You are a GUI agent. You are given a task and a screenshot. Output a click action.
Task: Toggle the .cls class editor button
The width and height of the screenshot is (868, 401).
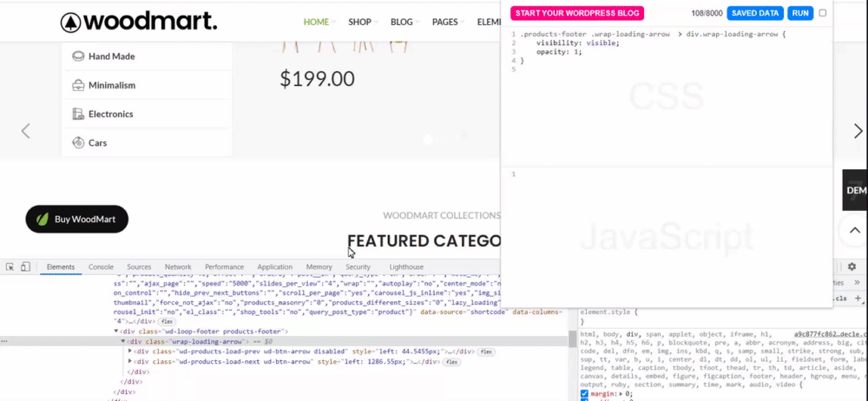(841, 298)
